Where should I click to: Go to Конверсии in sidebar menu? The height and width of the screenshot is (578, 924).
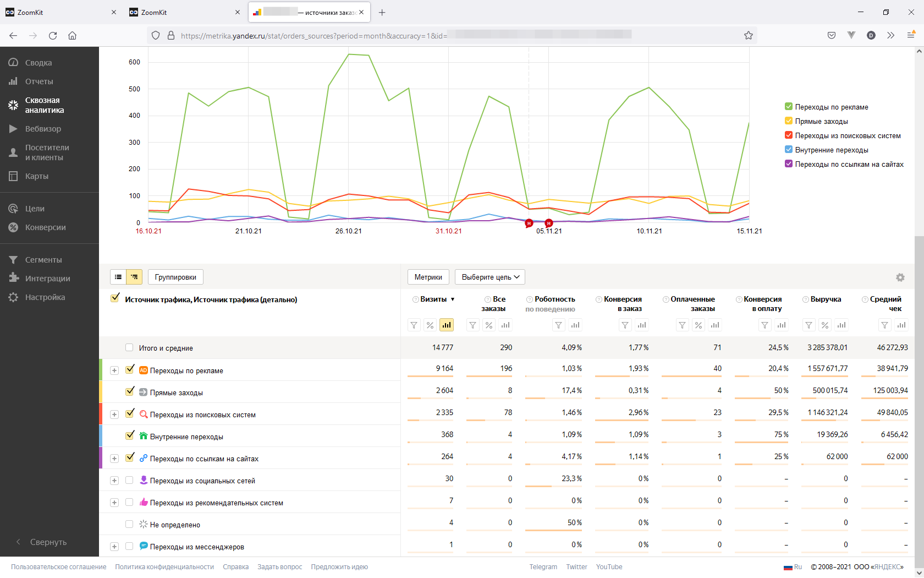45,227
